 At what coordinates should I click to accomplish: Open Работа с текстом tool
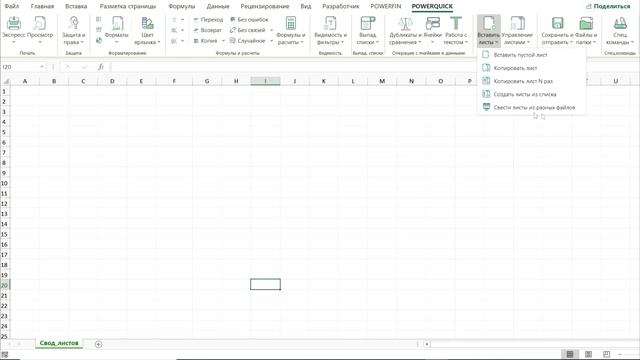click(x=456, y=30)
